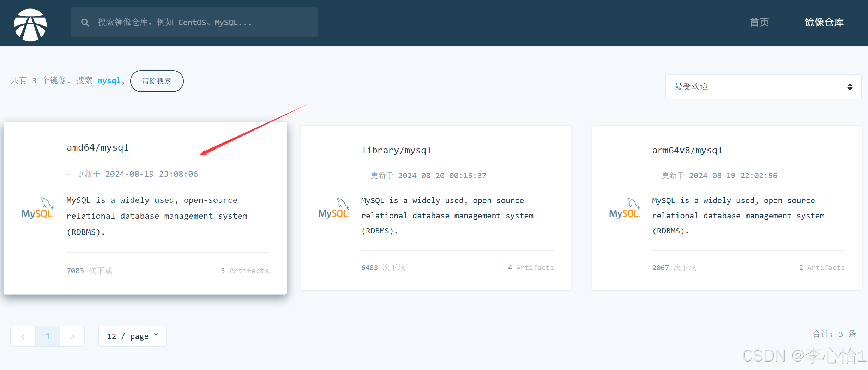This screenshot has width=868, height=370.
Task: Click the MySQL logo on library/mysql card
Action: (x=334, y=208)
